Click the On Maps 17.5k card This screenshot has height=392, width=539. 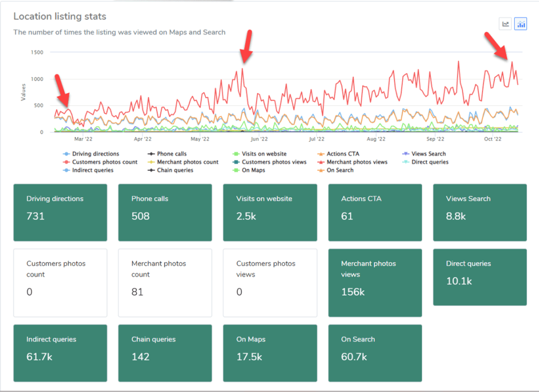[x=270, y=353]
